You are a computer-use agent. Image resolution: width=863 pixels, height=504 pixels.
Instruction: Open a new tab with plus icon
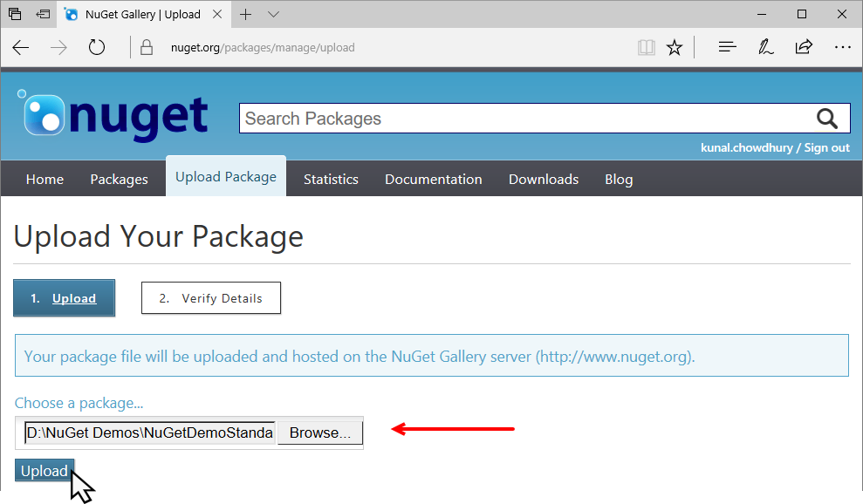(x=245, y=14)
